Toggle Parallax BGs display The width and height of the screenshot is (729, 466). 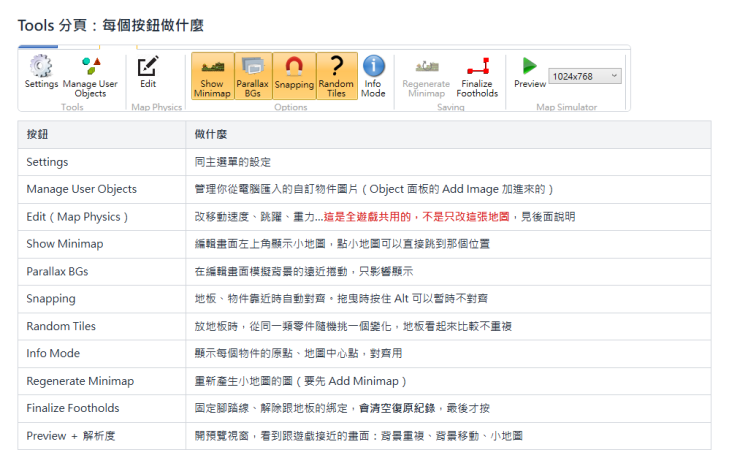click(252, 76)
